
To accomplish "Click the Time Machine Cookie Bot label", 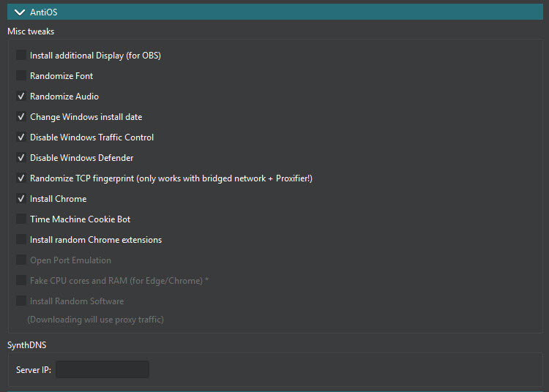I will click(81, 219).
